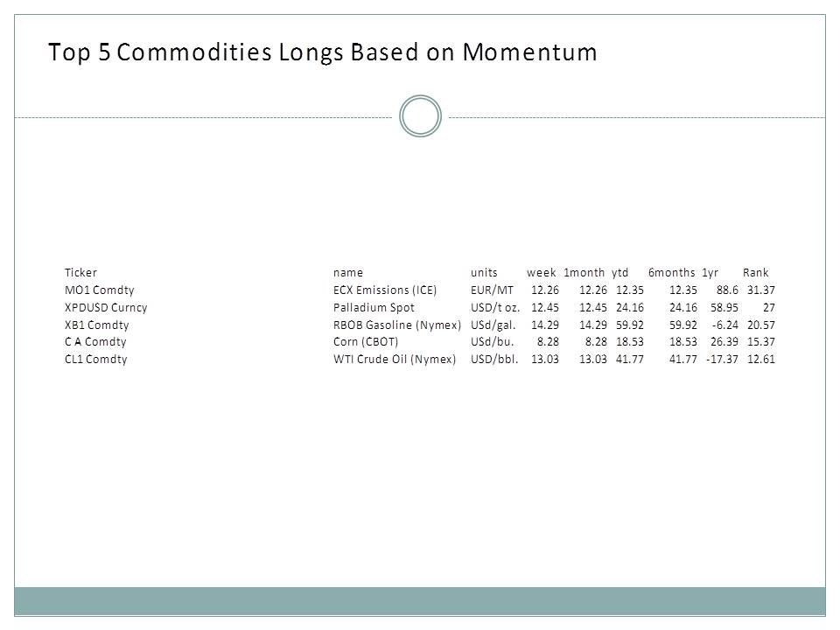Select the 1yr value -17.37

[722, 359]
